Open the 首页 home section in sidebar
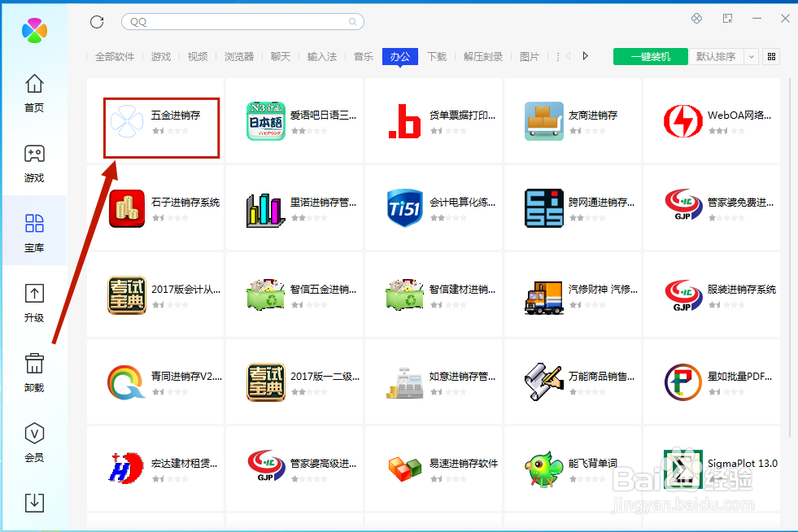Screen dimensions: 798x532 34,94
